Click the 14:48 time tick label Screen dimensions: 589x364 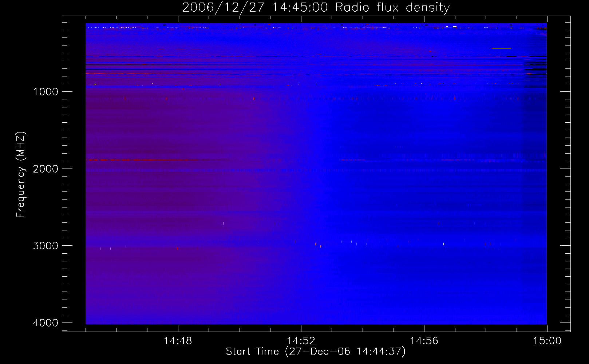click(178, 341)
